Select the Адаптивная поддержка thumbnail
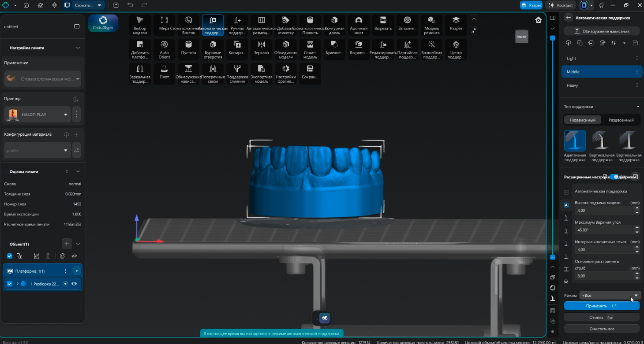This screenshot has height=344, width=644. [575, 141]
